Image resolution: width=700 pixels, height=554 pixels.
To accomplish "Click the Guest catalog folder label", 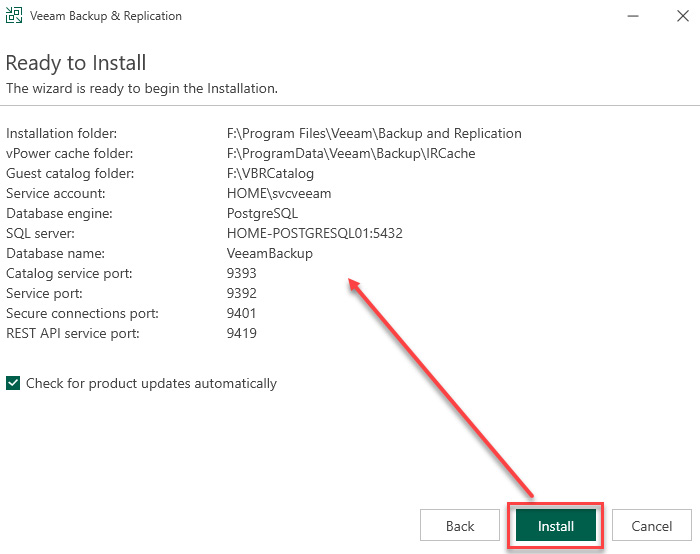I will (70, 173).
